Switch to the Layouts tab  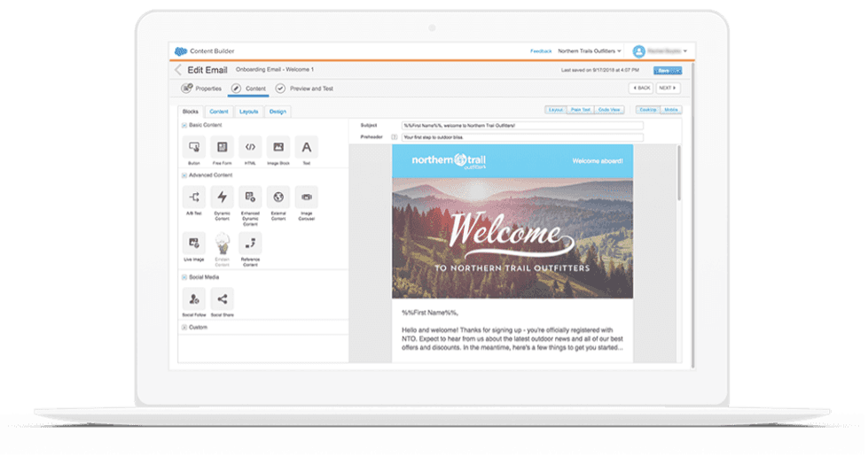[248, 112]
